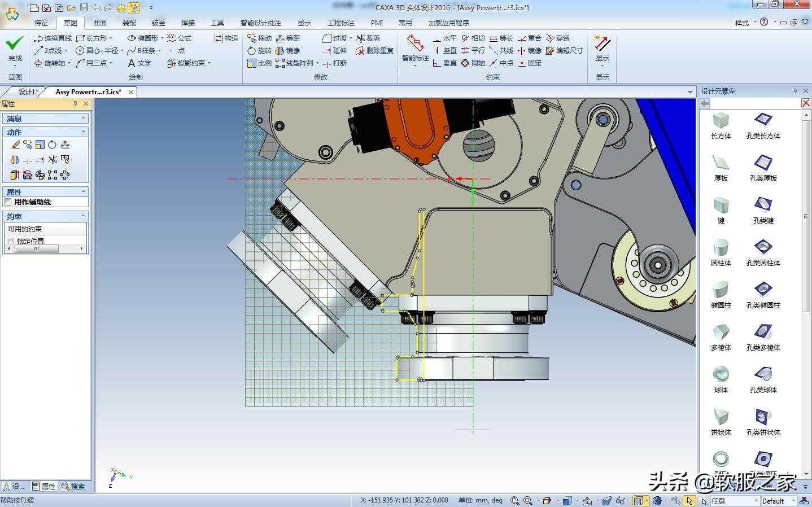Select the 连续直线 continuous line tool
The height and width of the screenshot is (507, 812).
pos(53,38)
